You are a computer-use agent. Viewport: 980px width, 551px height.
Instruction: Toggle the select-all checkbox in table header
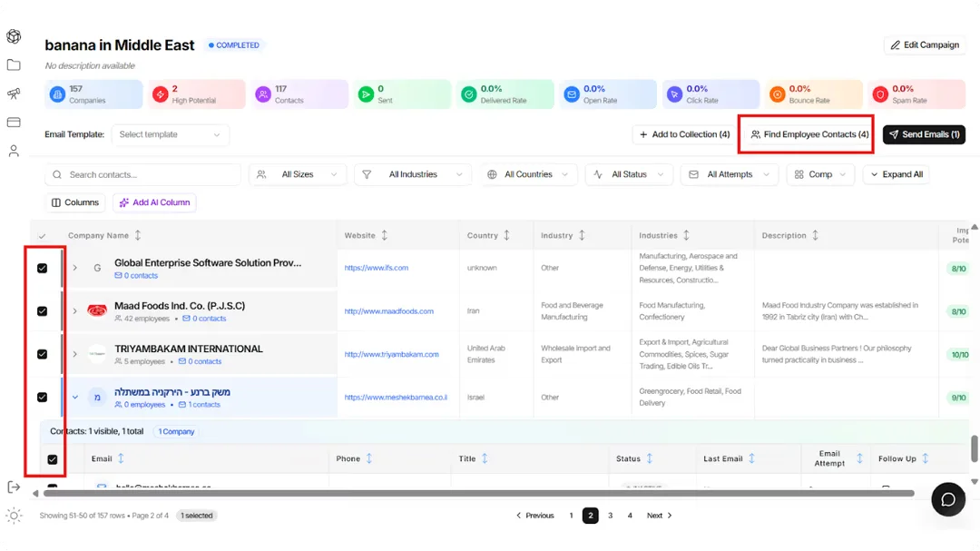(43, 233)
